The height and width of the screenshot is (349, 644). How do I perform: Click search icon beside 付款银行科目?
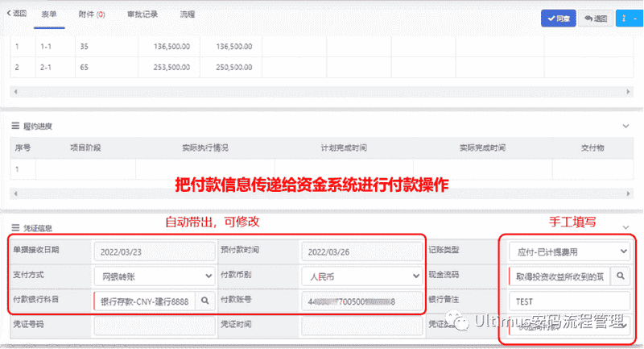(205, 301)
